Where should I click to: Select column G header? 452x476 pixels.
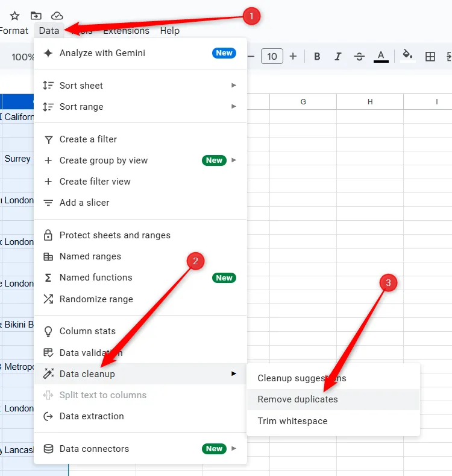coord(303,102)
